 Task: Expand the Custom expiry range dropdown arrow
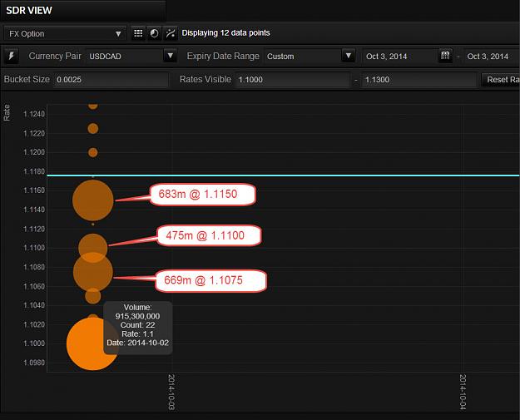[349, 56]
